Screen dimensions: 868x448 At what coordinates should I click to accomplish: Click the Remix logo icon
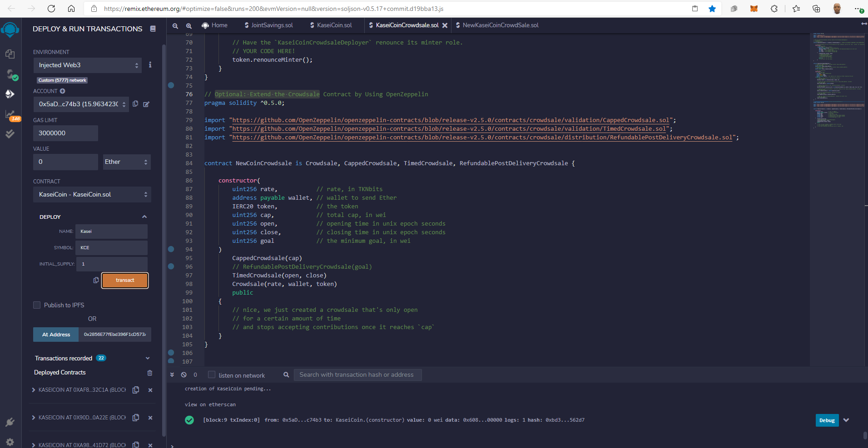click(x=10, y=30)
